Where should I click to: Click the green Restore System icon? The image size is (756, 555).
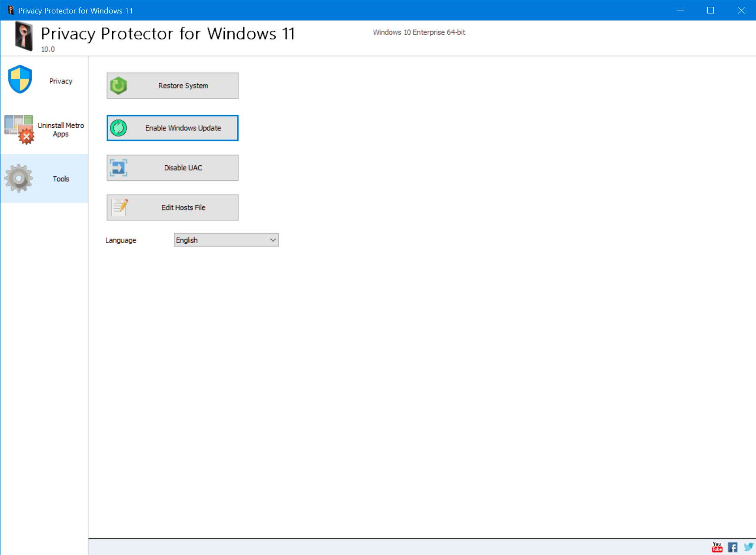pos(118,86)
